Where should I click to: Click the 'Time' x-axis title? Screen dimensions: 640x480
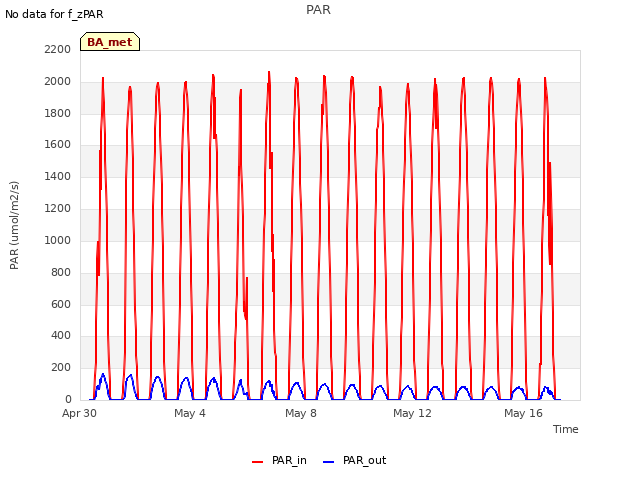(565, 429)
